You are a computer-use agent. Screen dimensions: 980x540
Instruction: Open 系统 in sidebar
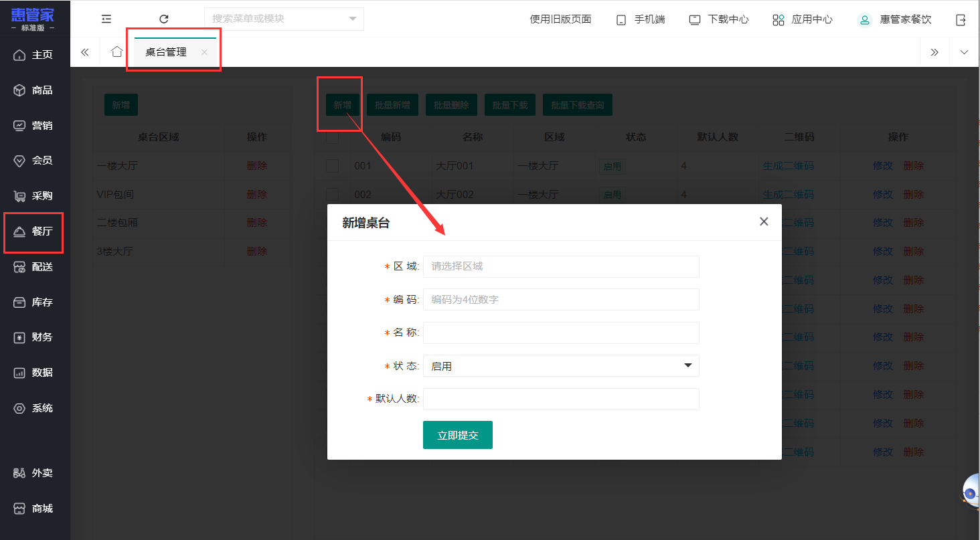pyautogui.click(x=35, y=408)
